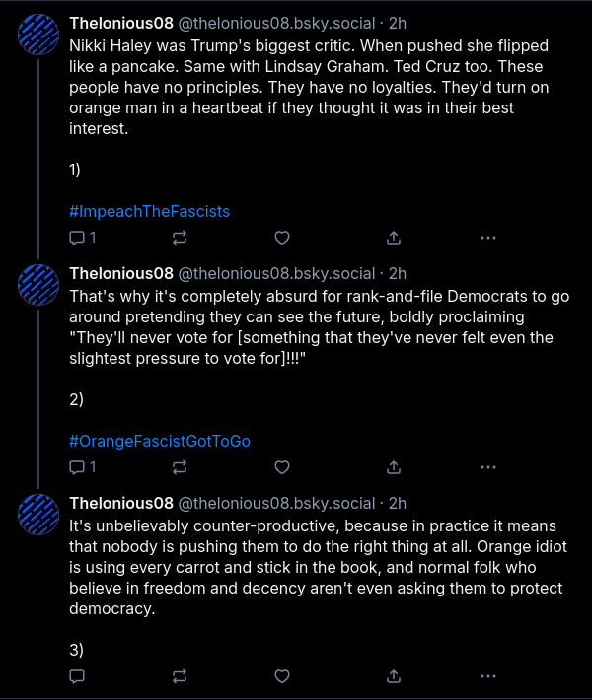Share the first post in the thread
This screenshot has width=592, height=700.
click(x=394, y=238)
